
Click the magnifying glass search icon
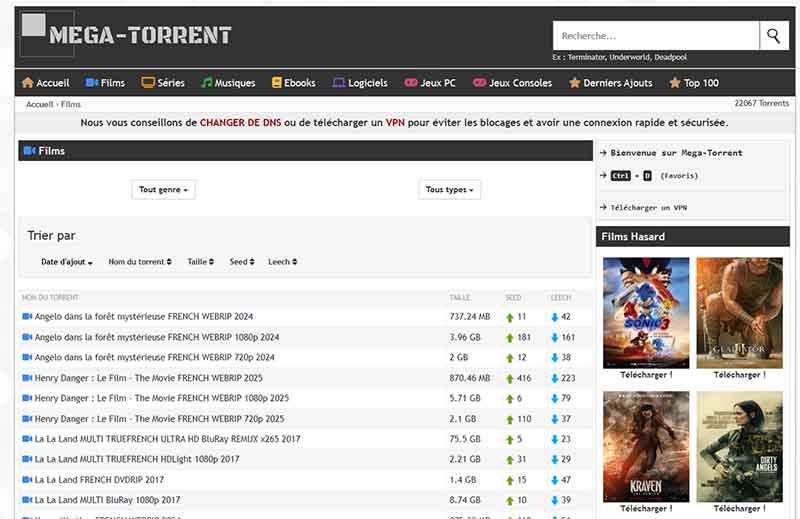tap(773, 36)
